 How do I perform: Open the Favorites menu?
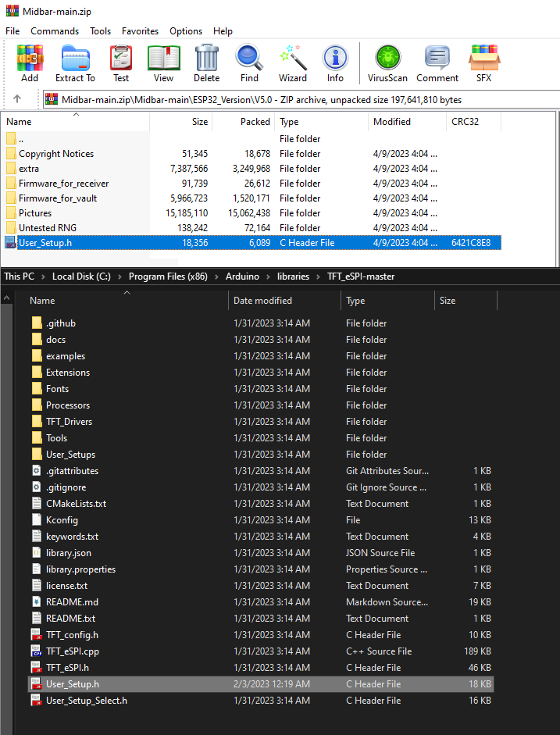click(140, 31)
